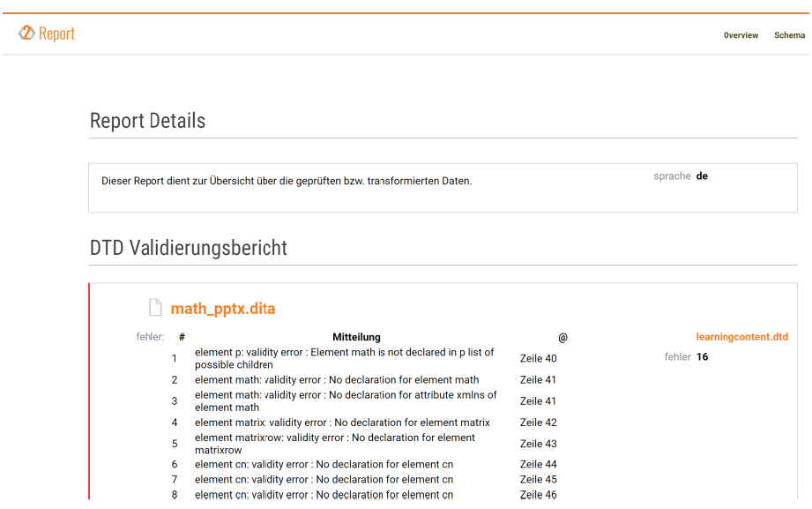Click the Mitteilung column header
The image size is (812, 509).
(357, 337)
